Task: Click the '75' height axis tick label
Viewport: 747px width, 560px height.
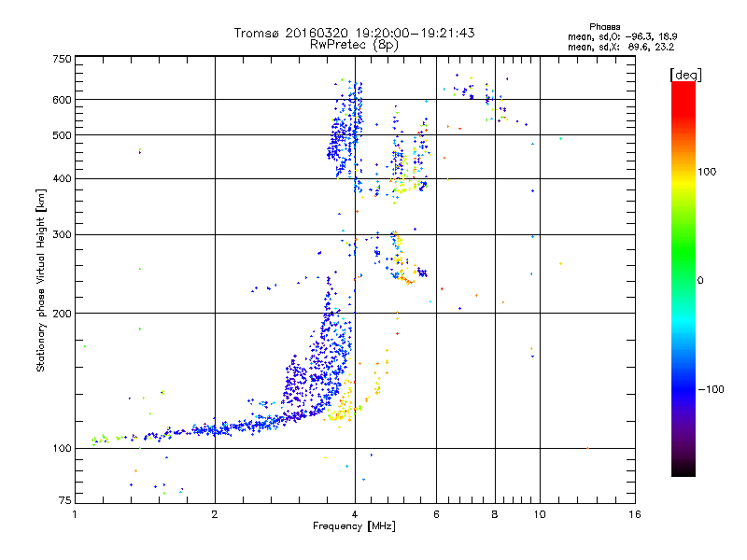Action: click(x=65, y=500)
